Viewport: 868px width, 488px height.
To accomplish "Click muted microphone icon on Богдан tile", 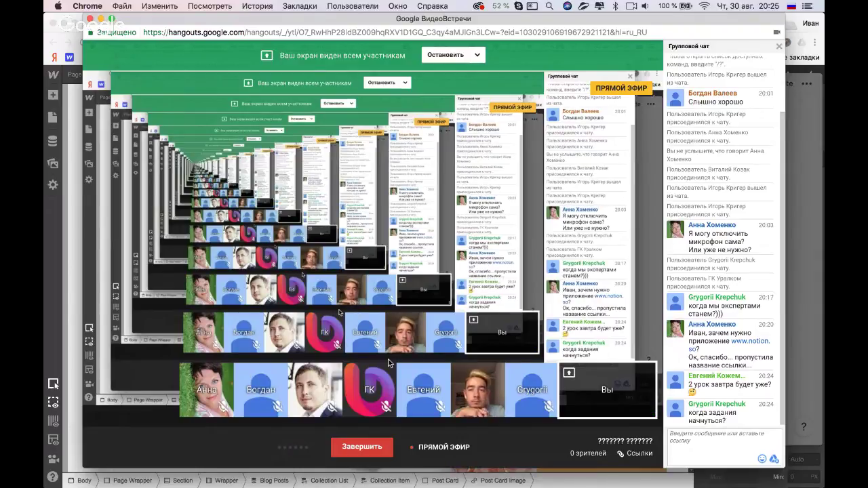I will pyautogui.click(x=277, y=406).
